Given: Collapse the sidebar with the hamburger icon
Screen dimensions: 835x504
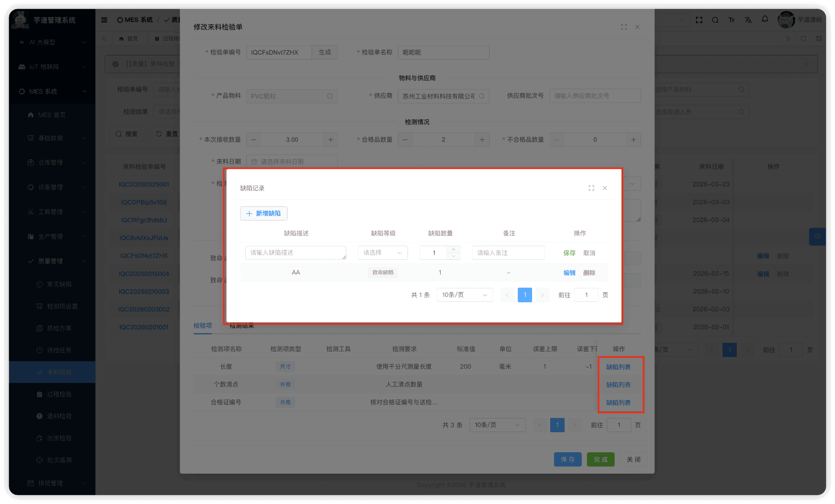Looking at the screenshot, I should click(x=104, y=20).
